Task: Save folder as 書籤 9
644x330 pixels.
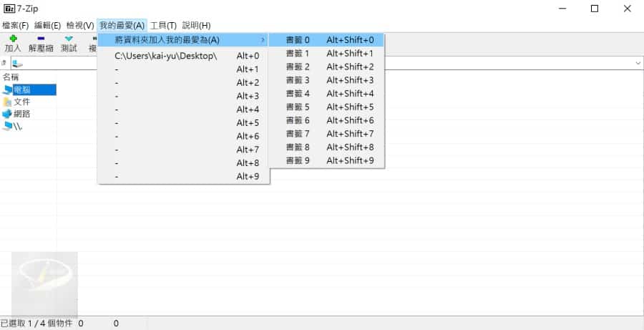Action: pyautogui.click(x=326, y=160)
